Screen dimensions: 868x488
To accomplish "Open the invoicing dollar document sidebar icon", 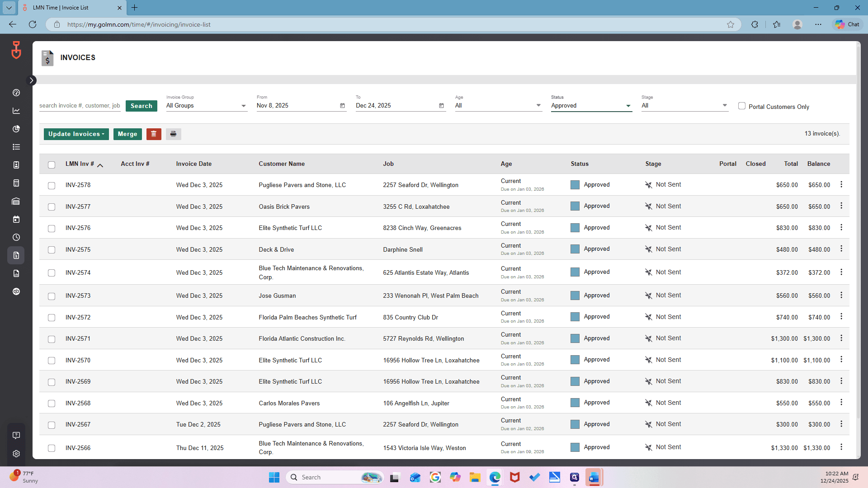I will 16,255.
